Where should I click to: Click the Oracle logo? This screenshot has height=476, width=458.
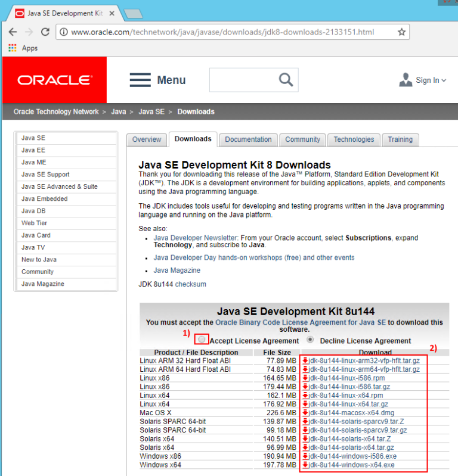click(x=54, y=80)
